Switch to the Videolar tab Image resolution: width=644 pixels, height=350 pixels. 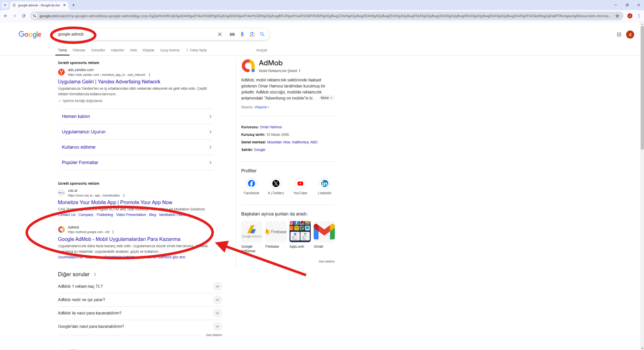[x=79, y=50]
